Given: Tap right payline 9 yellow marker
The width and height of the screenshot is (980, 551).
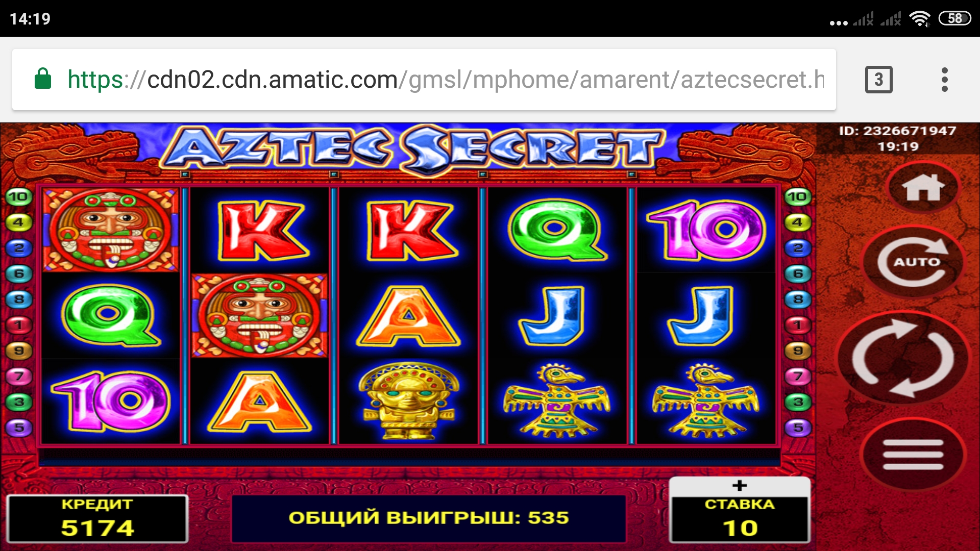Looking at the screenshot, I should tap(798, 350).
